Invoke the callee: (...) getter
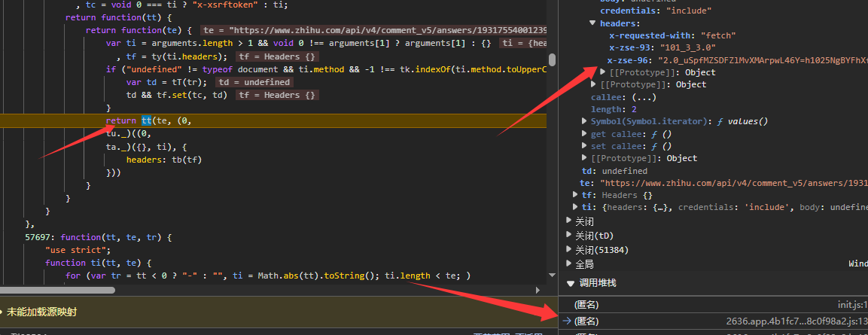 pyautogui.click(x=644, y=97)
